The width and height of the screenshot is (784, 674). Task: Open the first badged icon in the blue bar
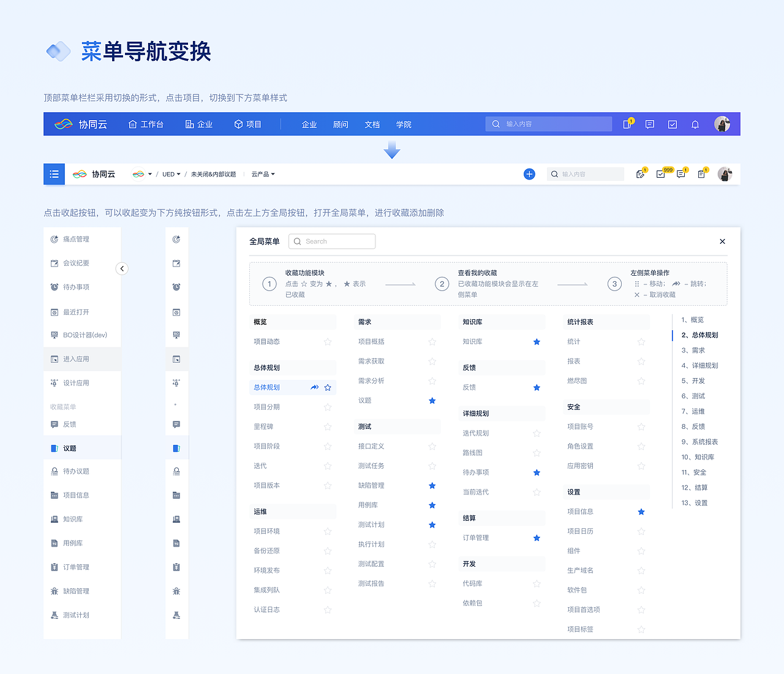click(628, 124)
